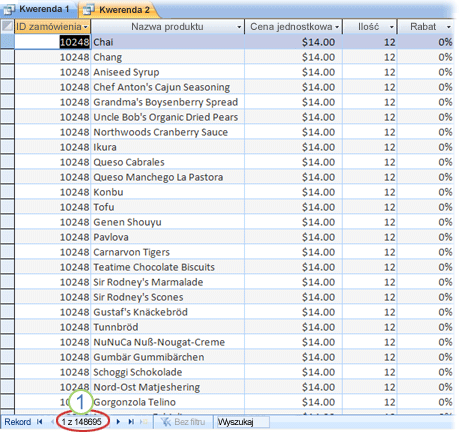This screenshot has width=459, height=432.
Task: Create a new blank record
Action: (144, 422)
